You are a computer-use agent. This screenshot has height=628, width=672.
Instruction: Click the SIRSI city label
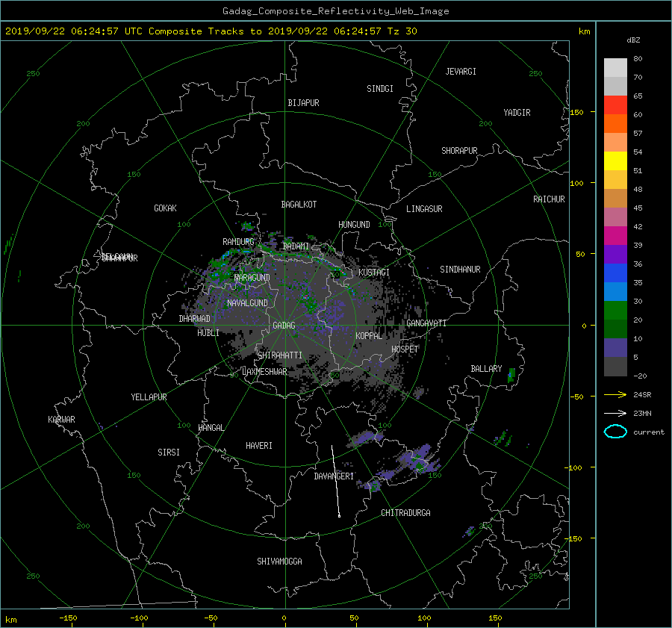(x=169, y=453)
